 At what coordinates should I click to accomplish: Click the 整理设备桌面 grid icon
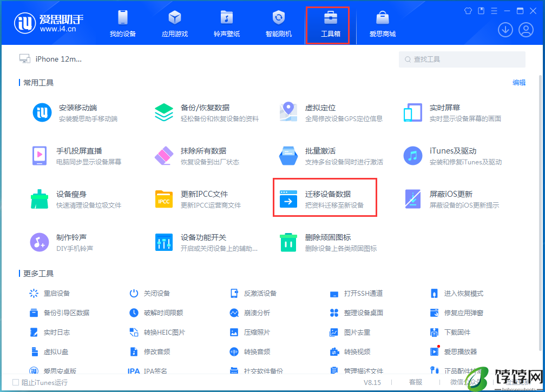click(334, 313)
